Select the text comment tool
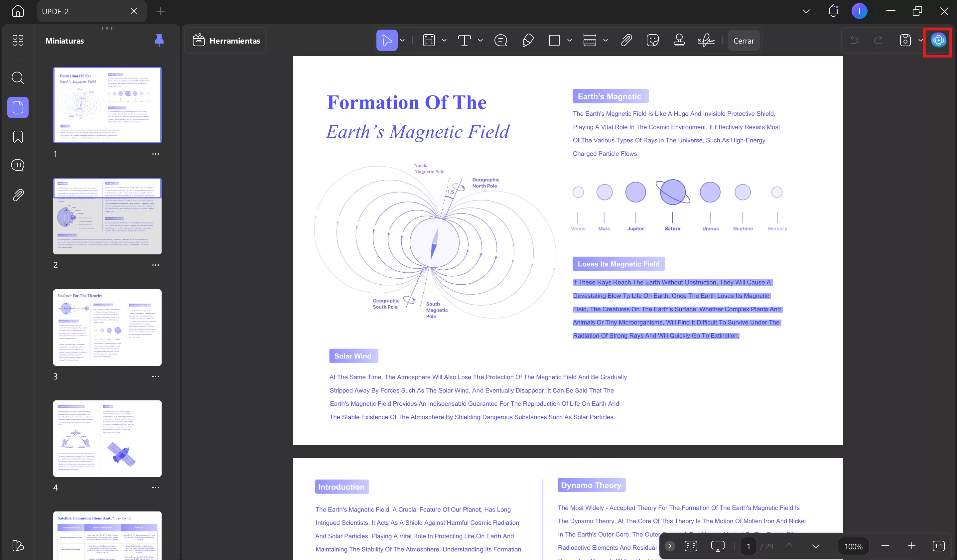957x560 pixels. click(465, 40)
